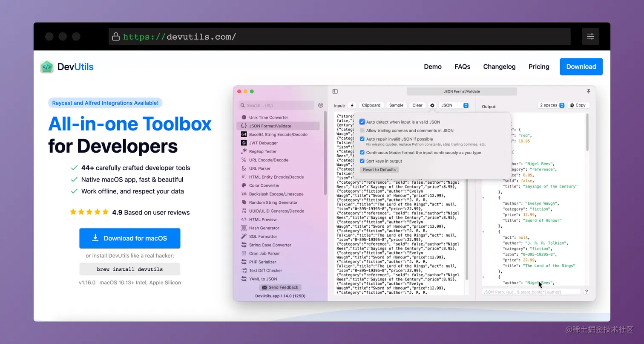Click the Clear input button

coord(417,105)
